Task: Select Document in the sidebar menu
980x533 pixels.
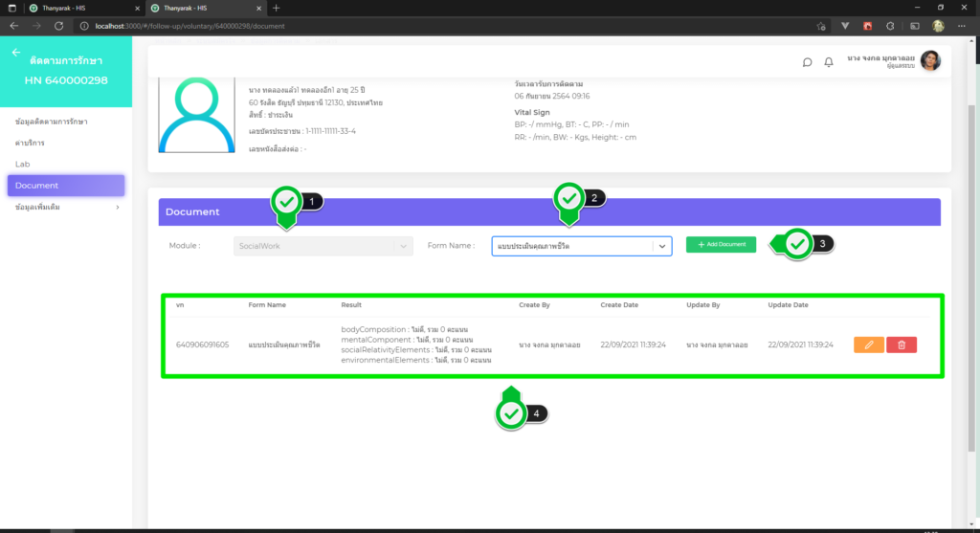Action: [x=65, y=185]
